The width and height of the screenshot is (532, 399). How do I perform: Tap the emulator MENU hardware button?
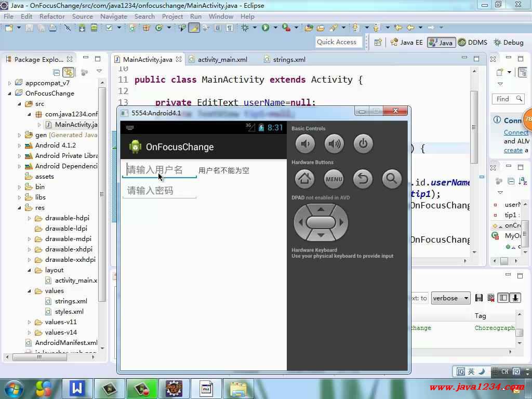click(x=334, y=179)
